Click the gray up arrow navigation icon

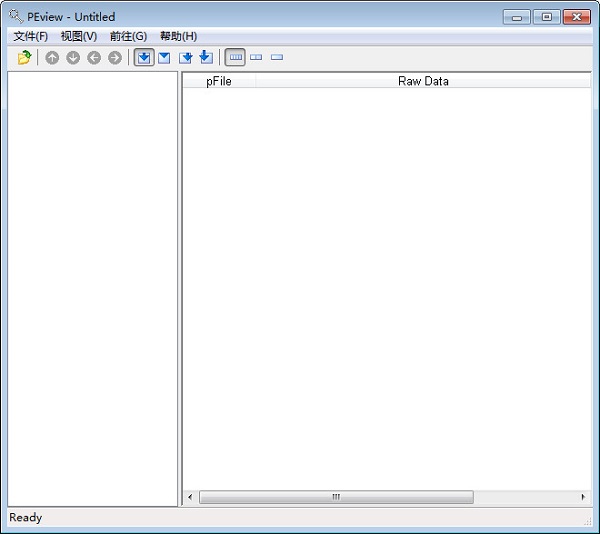point(52,58)
